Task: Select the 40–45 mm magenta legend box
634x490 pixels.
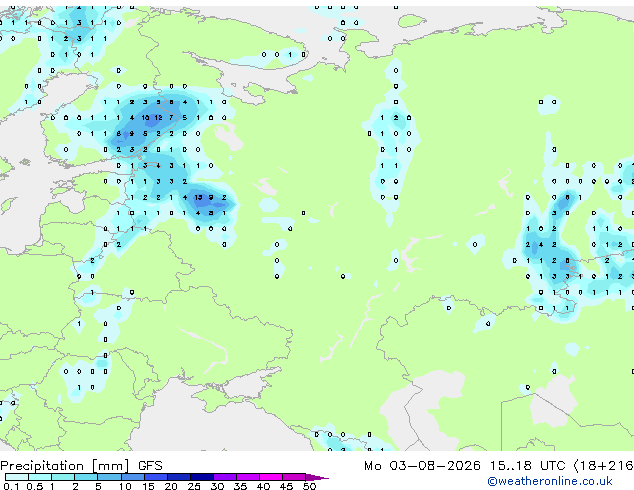Action: [271, 477]
